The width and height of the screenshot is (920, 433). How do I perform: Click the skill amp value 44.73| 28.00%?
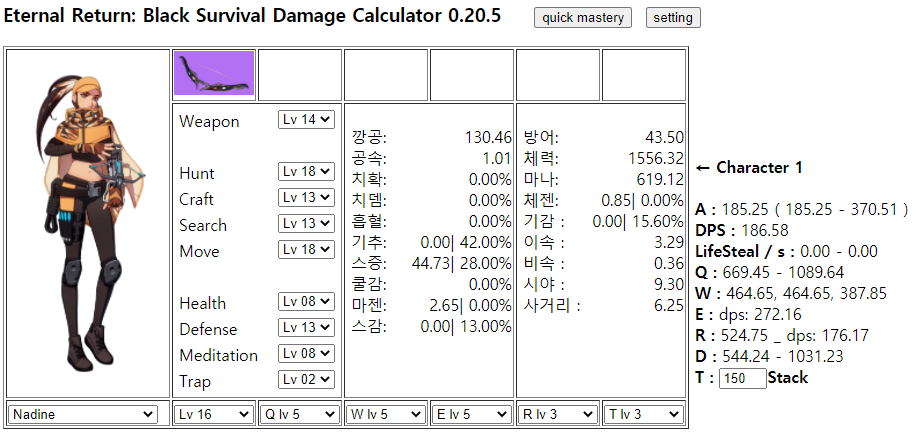coord(462,263)
